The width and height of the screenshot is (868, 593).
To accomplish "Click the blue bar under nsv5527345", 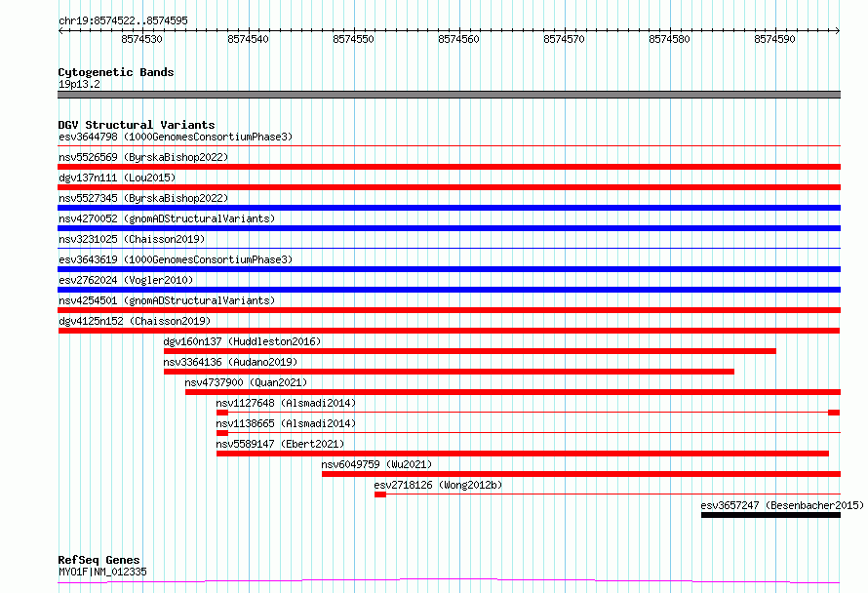I will click(449, 208).
